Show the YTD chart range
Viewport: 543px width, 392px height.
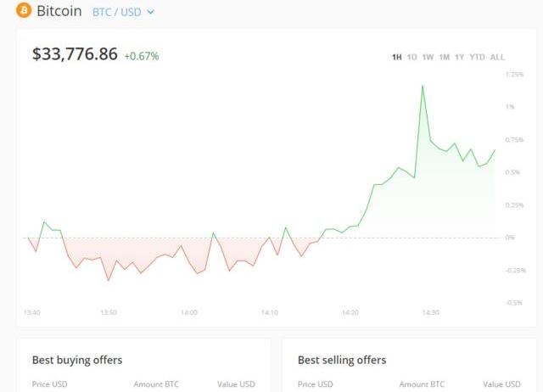tap(477, 58)
